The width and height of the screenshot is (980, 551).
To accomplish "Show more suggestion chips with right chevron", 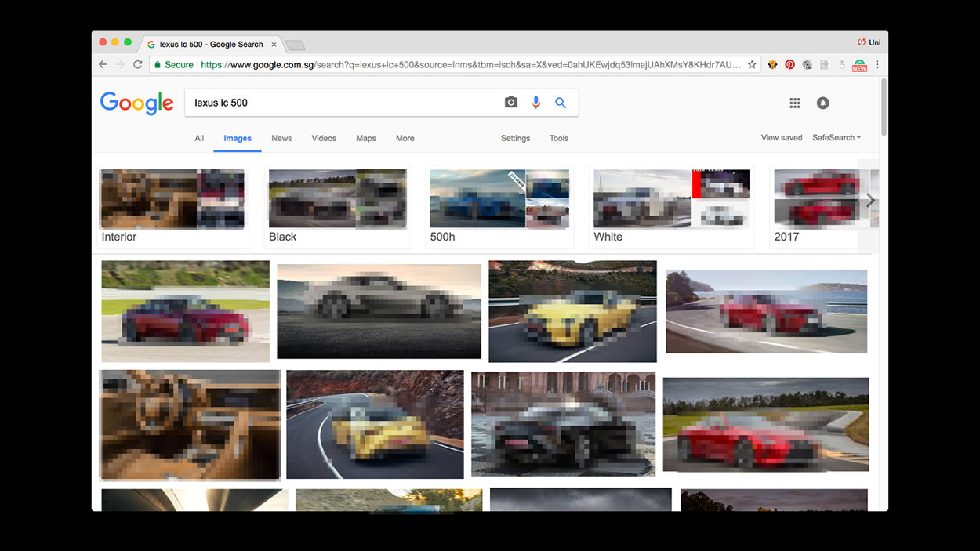I will (x=869, y=201).
